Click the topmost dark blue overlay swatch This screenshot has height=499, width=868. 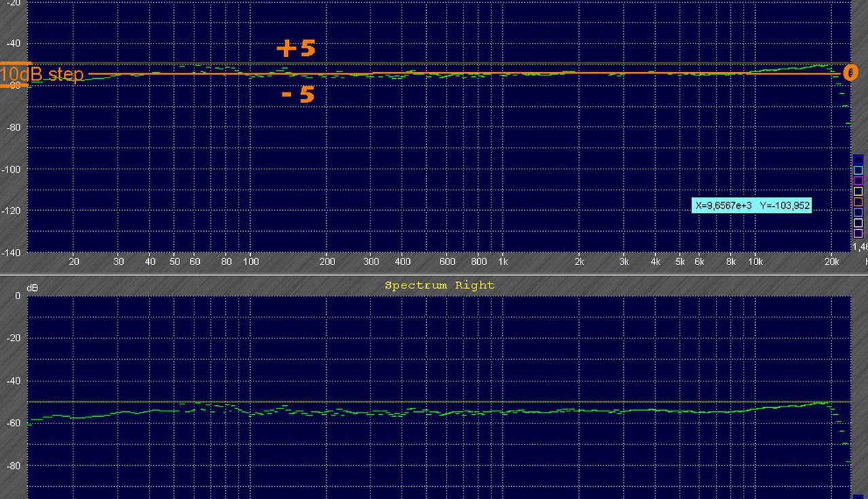point(858,160)
